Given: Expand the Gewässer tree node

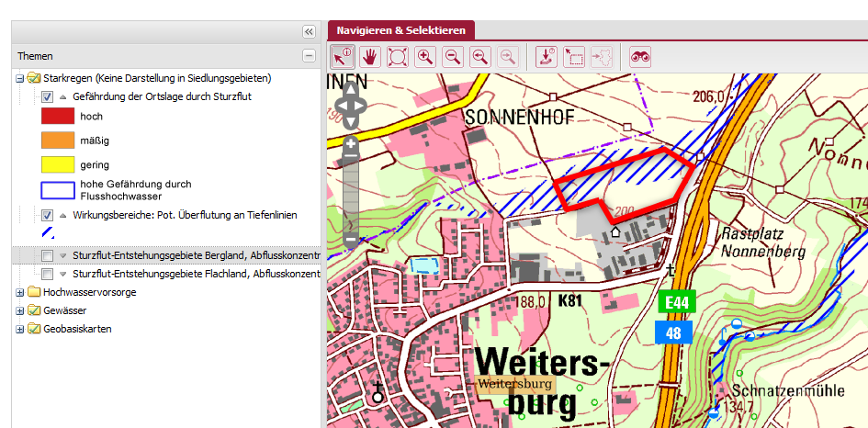Looking at the screenshot, I should tap(20, 310).
